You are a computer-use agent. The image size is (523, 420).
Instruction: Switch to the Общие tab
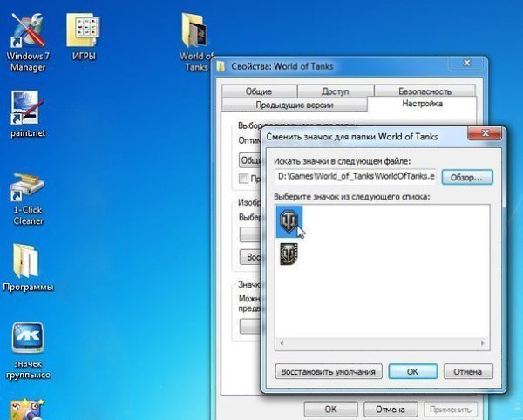(259, 91)
